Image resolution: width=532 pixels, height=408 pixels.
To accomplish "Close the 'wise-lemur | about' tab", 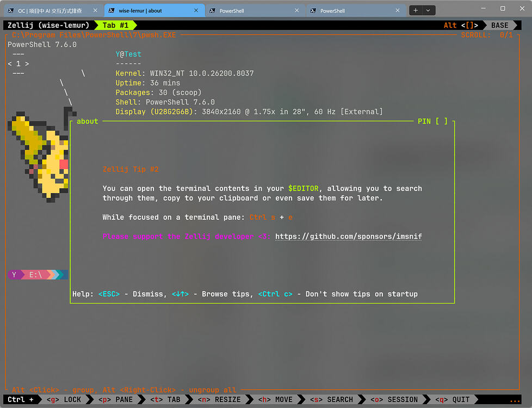I will pyautogui.click(x=196, y=10).
